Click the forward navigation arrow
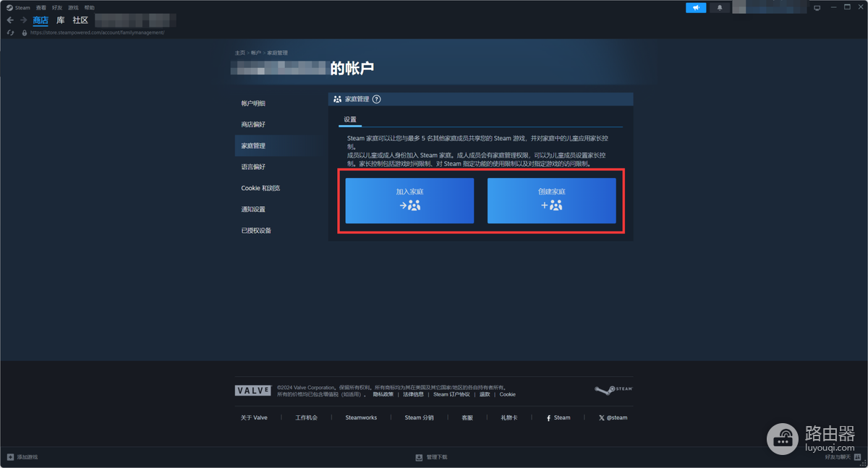868x468 pixels. point(23,20)
